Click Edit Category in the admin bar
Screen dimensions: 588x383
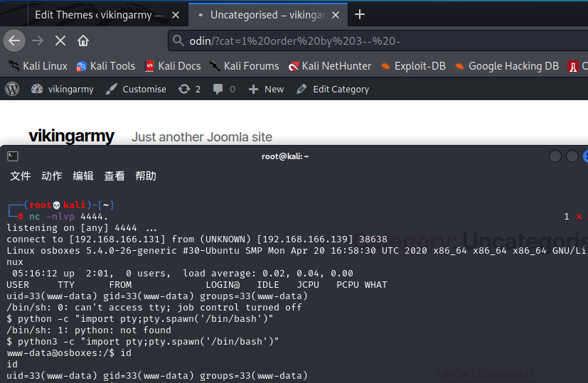pyautogui.click(x=333, y=90)
